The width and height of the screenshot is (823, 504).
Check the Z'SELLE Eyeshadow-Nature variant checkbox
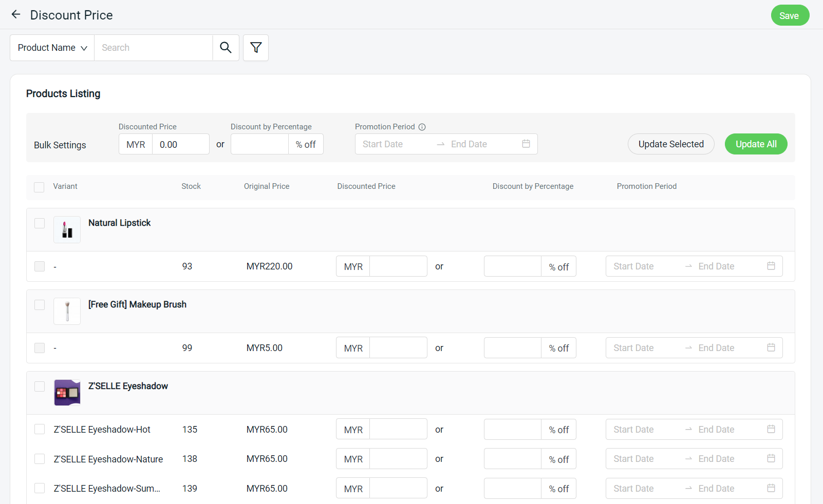[x=40, y=458]
